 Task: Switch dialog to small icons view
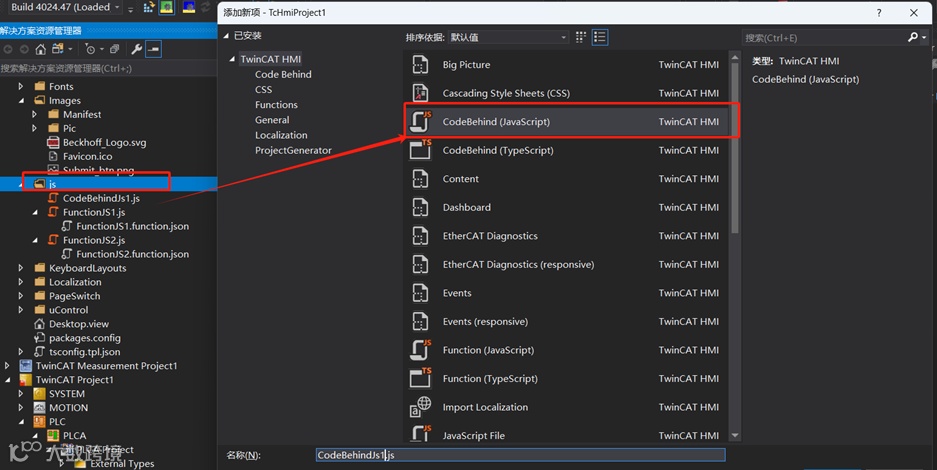click(581, 37)
